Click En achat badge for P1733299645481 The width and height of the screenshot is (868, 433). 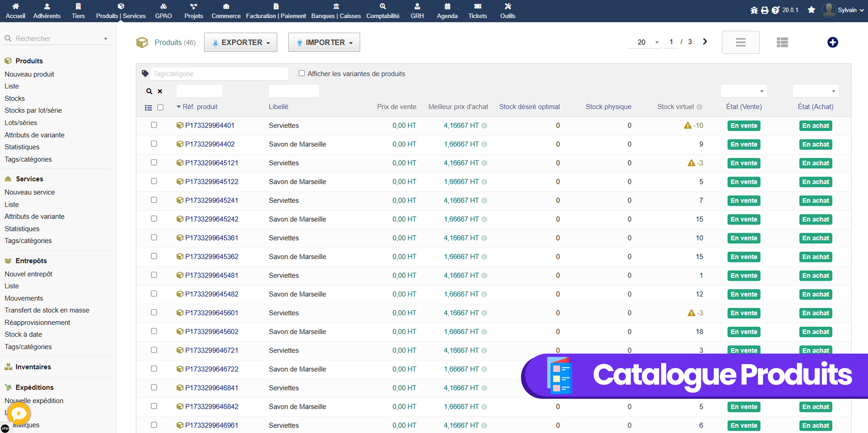click(x=815, y=276)
